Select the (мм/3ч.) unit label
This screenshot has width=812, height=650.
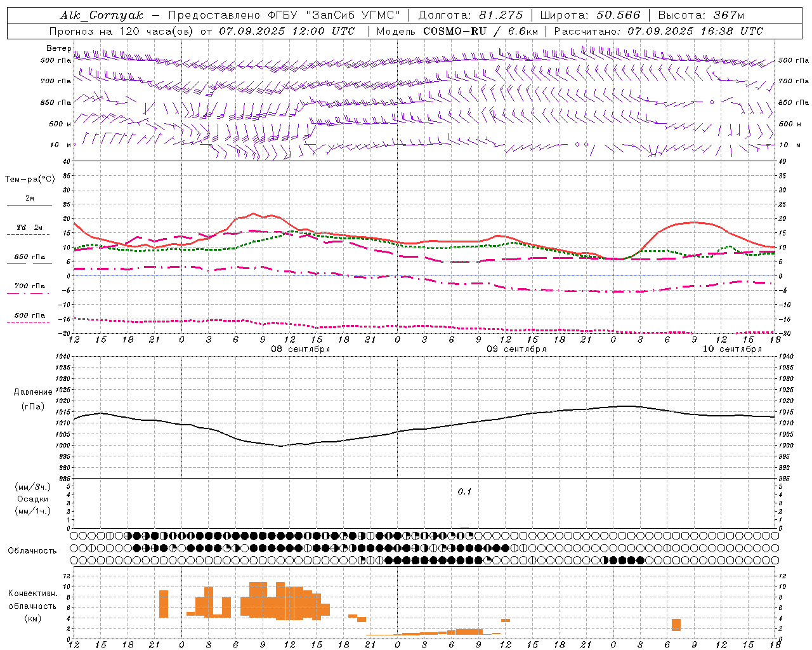click(33, 487)
